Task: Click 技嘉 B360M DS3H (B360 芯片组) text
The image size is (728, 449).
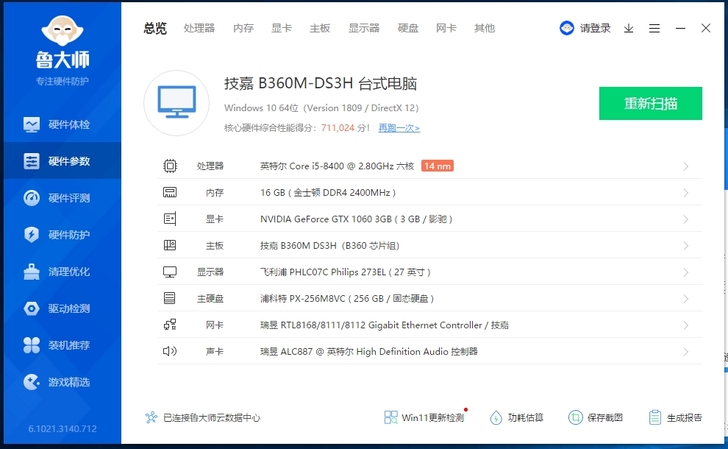Action: coord(330,246)
